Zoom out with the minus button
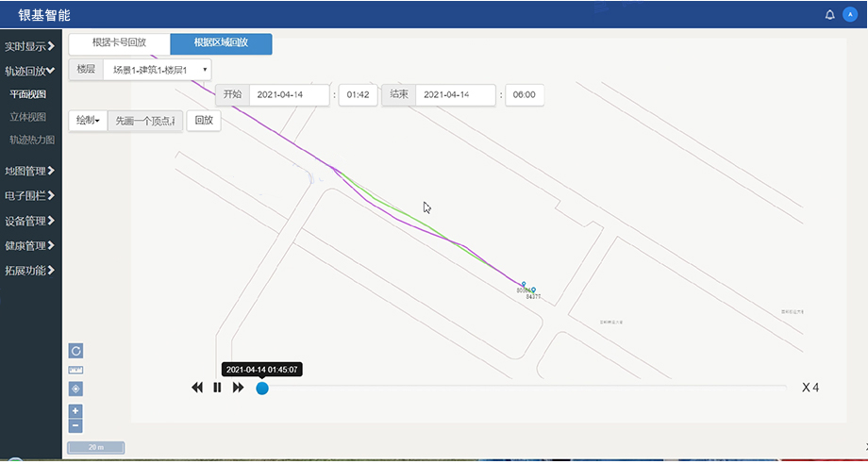The width and height of the screenshot is (868, 464). 76,425
